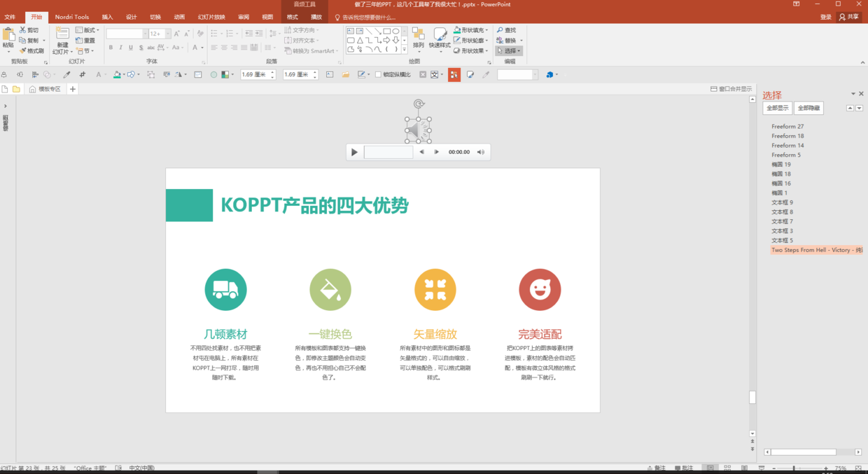This screenshot has height=474, width=868.
Task: Click the highlighted orange toolbar icon
Action: [x=454, y=74]
